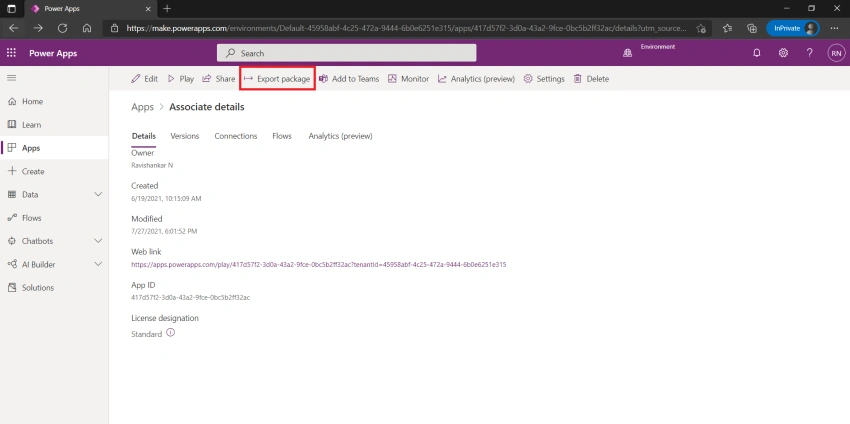The width and height of the screenshot is (850, 424).
Task: Open Solutions in the sidebar
Action: [x=54, y=288]
